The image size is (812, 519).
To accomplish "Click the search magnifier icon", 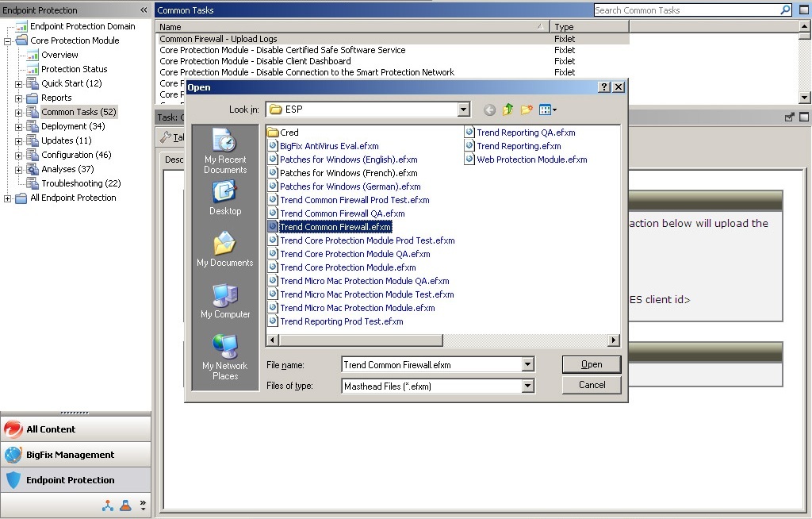I will point(785,10).
